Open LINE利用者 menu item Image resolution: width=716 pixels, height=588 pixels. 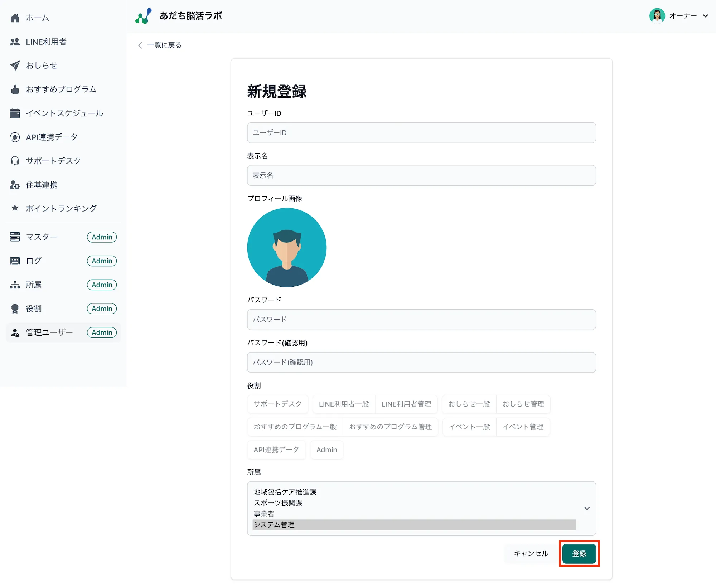(x=63, y=42)
